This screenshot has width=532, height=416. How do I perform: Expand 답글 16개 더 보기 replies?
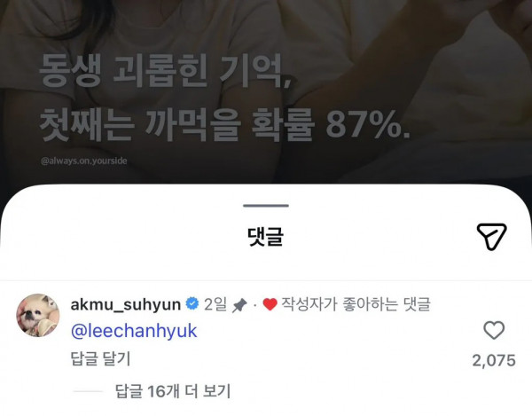point(173,391)
